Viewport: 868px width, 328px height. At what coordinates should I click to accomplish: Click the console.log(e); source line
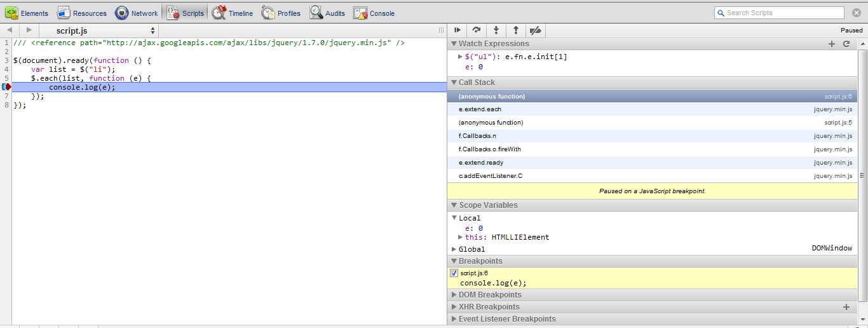(83, 87)
